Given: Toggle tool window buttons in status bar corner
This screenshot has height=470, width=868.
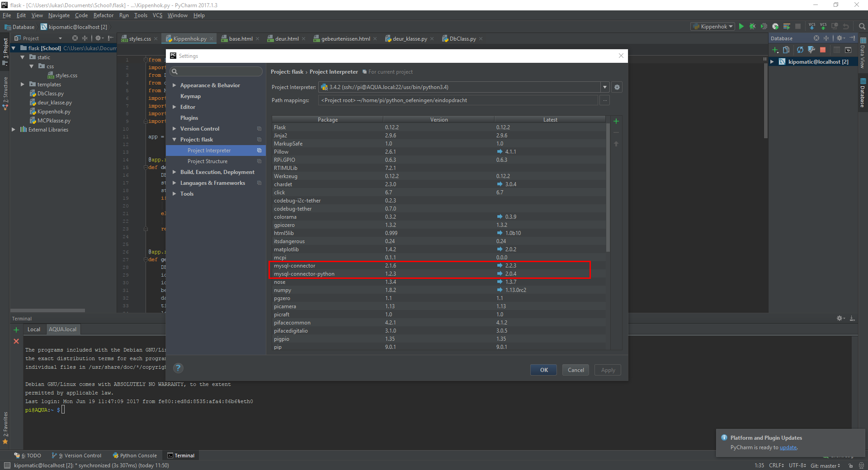Looking at the screenshot, I should 7,465.
